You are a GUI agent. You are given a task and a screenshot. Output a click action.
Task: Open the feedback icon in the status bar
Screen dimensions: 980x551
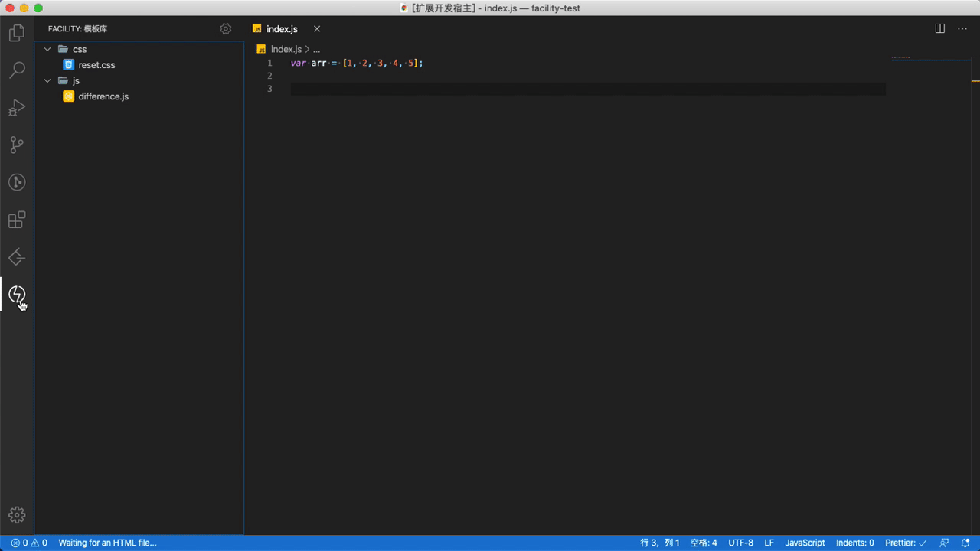pos(945,543)
